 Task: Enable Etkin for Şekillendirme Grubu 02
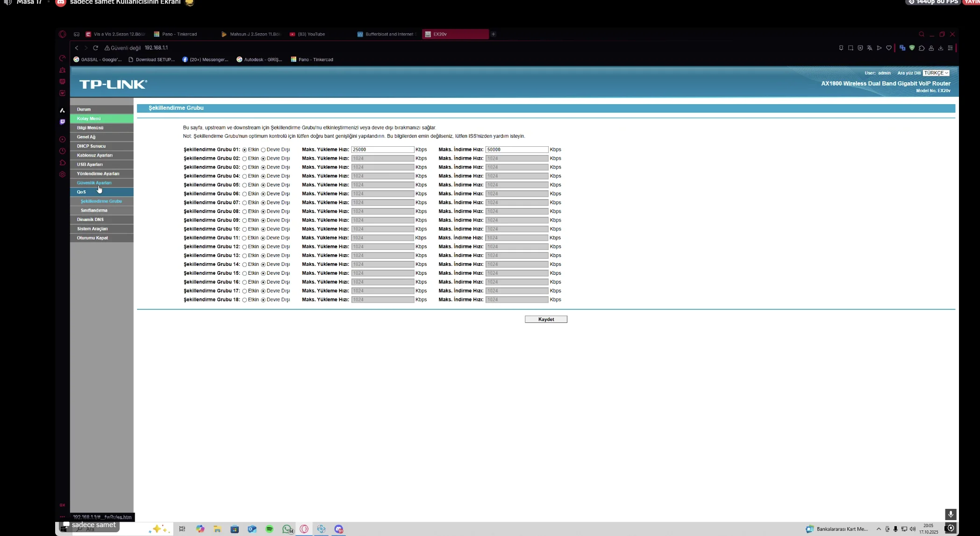(x=244, y=159)
